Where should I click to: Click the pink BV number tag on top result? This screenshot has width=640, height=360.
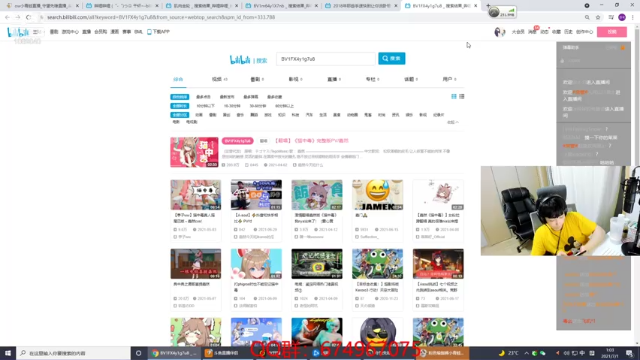point(238,141)
